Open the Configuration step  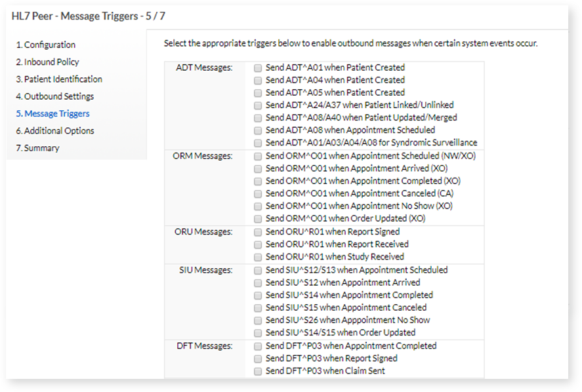(46, 45)
